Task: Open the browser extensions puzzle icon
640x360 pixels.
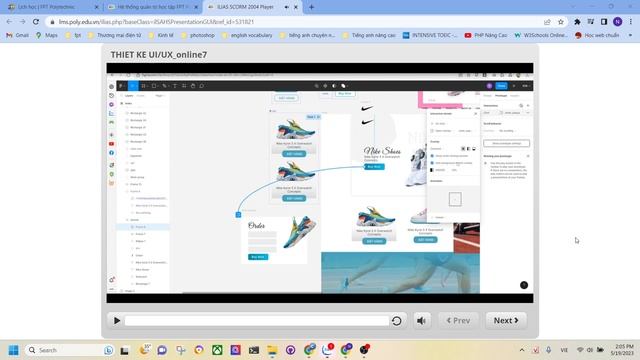Action: pyautogui.click(x=577, y=22)
